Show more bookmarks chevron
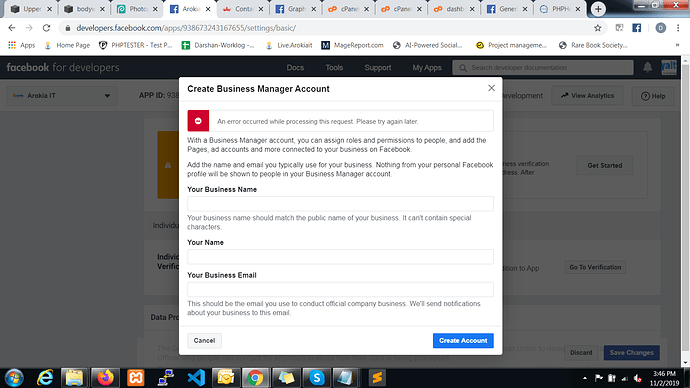The image size is (690, 388). coord(677,45)
